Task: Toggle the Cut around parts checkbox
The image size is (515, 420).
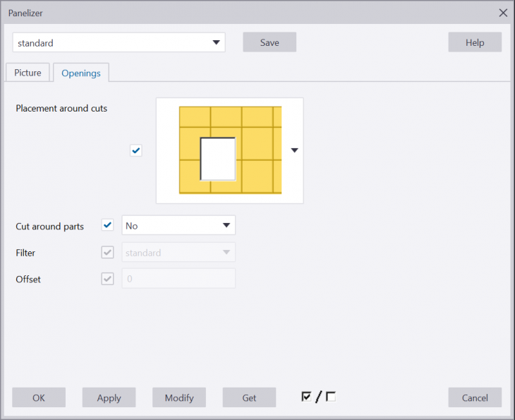Action: (107, 225)
